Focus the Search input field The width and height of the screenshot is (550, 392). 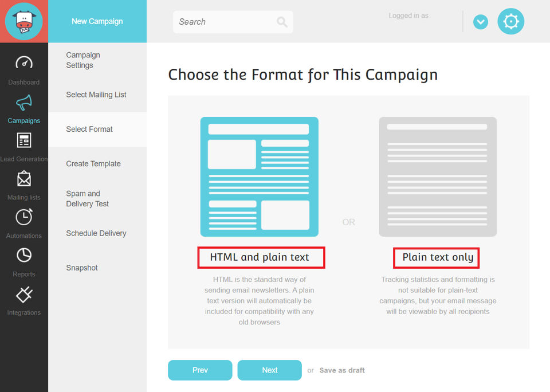(x=225, y=22)
